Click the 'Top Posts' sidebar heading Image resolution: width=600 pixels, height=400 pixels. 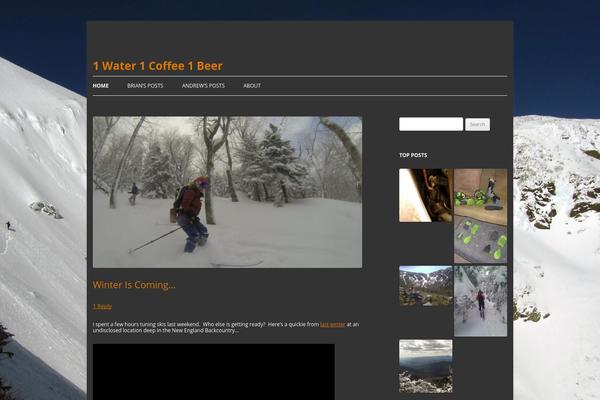413,155
